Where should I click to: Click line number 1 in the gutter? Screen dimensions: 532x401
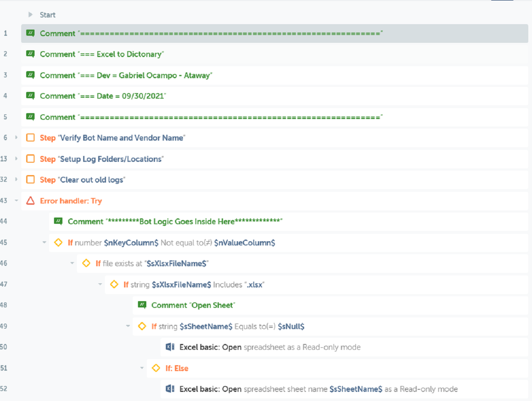coord(5,33)
